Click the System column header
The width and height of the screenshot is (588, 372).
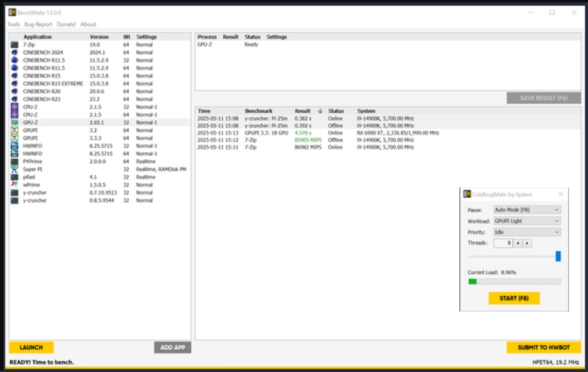[366, 111]
